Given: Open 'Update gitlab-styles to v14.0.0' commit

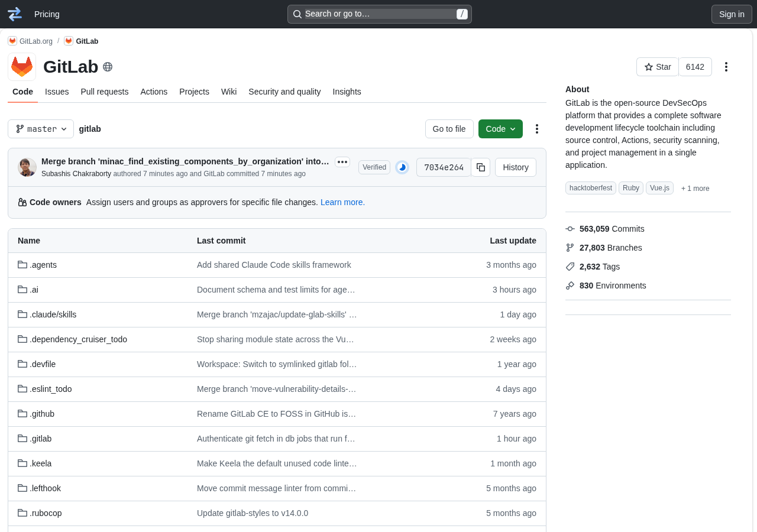Looking at the screenshot, I should point(253,513).
